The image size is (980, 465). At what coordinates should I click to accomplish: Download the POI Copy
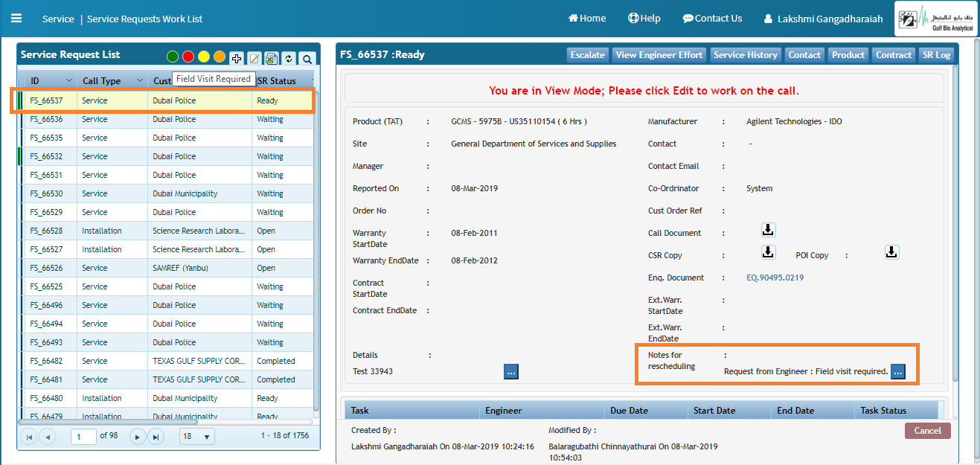[891, 252]
